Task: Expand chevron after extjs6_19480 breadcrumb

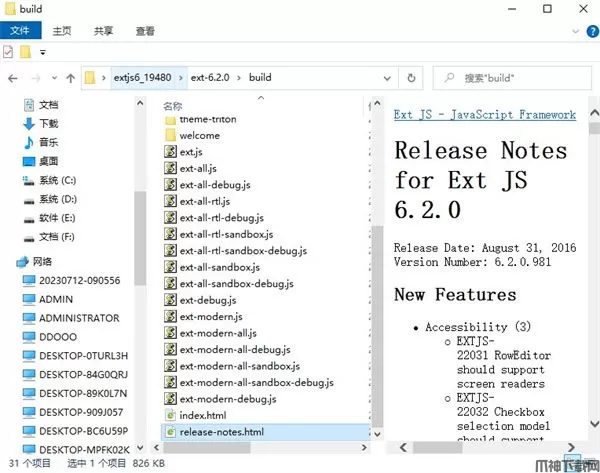Action: (181, 78)
